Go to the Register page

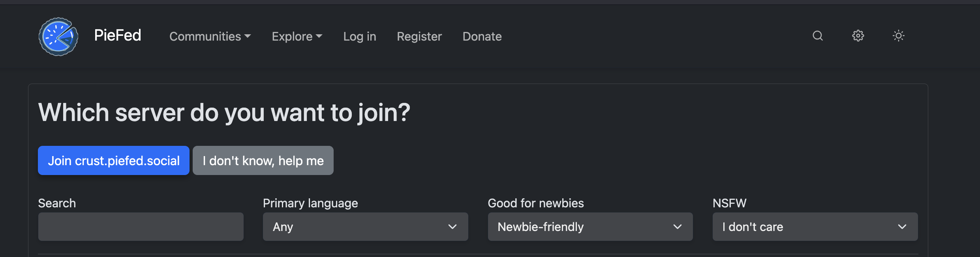[x=419, y=36]
